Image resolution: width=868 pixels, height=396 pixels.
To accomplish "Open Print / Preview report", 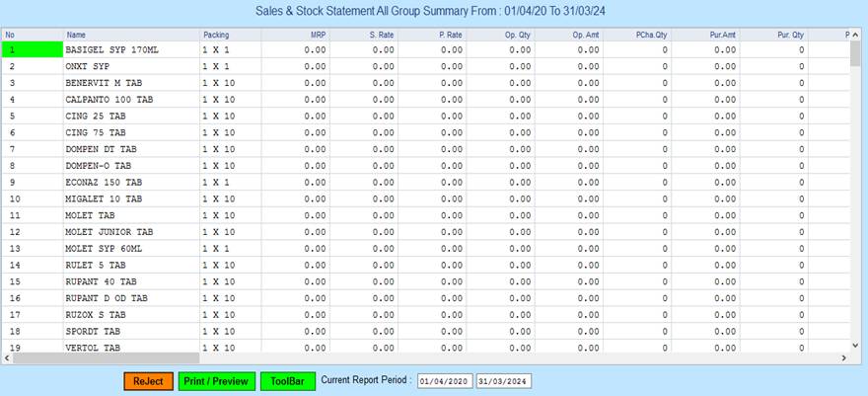I will click(x=216, y=380).
